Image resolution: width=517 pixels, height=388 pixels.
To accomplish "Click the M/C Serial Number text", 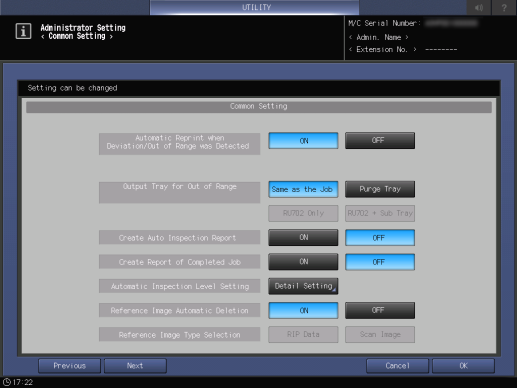I will (384, 23).
